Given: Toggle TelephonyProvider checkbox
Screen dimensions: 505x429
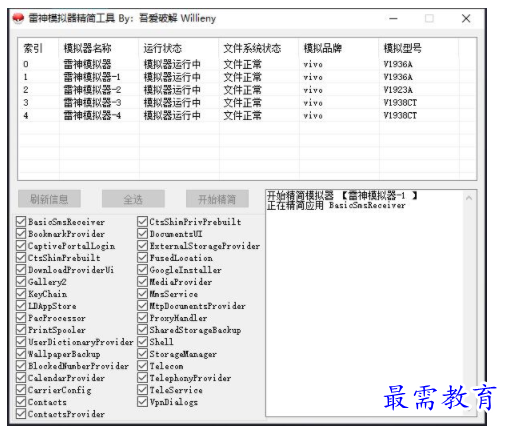Looking at the screenshot, I should pyautogui.click(x=142, y=378).
